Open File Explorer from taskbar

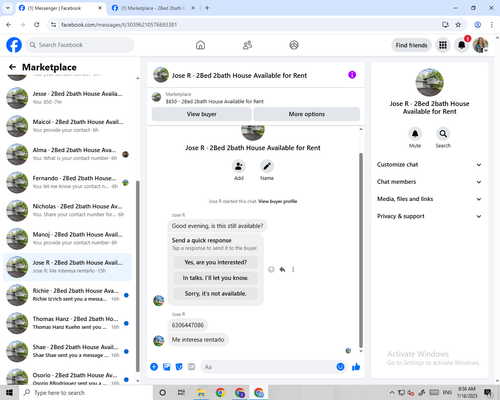click(x=201, y=393)
